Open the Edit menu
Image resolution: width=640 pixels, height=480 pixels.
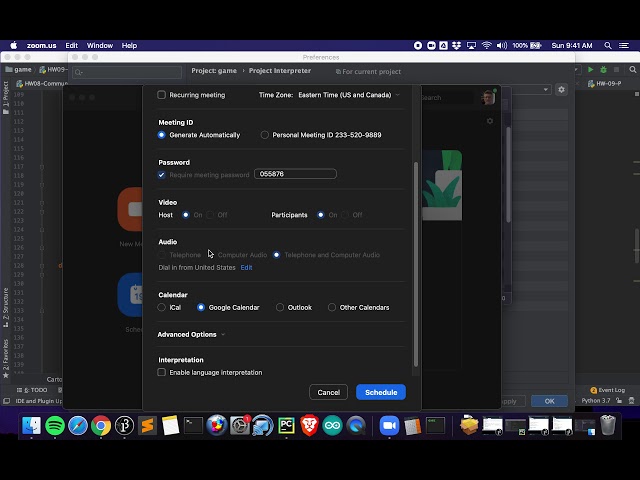click(71, 45)
